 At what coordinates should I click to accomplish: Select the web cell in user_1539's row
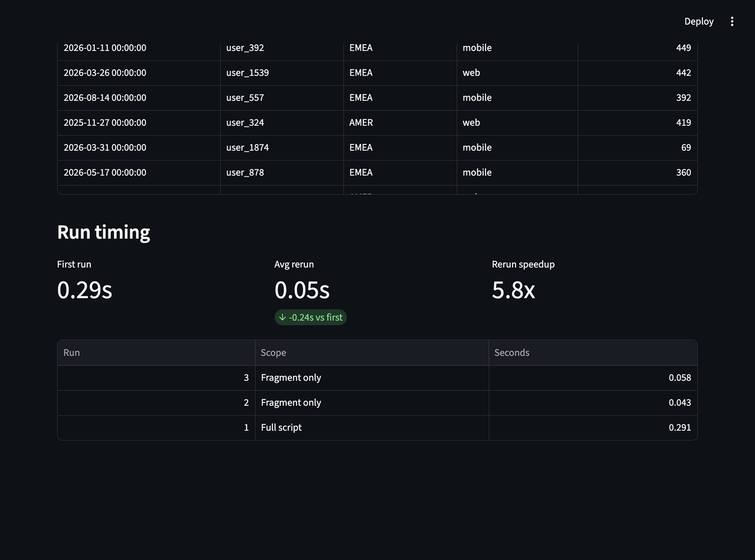click(x=517, y=73)
